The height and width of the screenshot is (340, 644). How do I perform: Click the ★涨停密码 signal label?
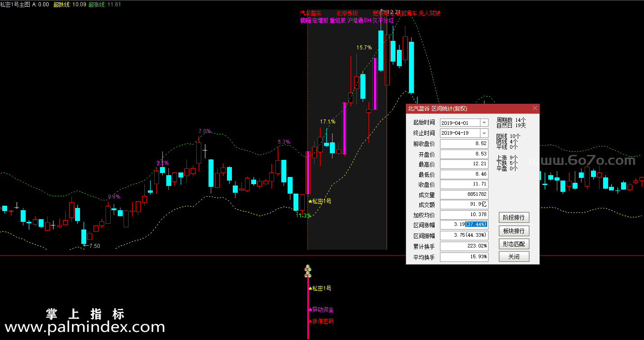pos(321,322)
